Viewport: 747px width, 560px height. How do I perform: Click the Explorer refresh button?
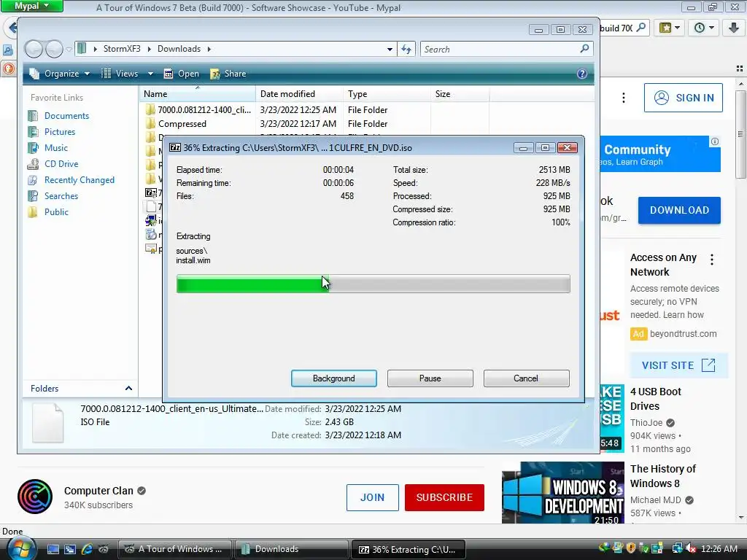click(406, 49)
